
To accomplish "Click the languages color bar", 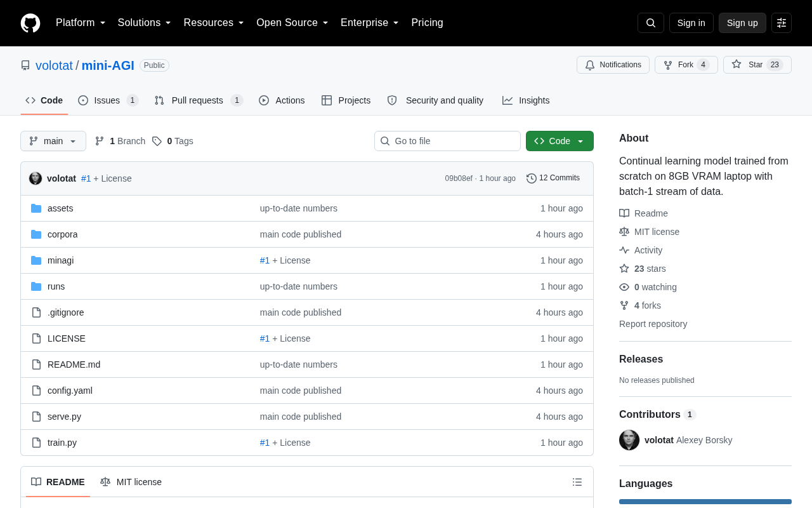I will [705, 502].
